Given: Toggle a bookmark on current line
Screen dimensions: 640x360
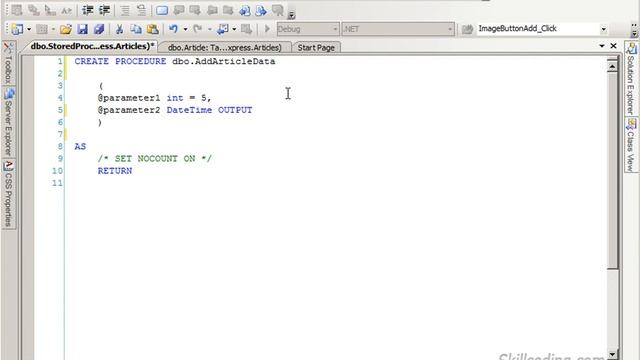Looking at the screenshot, I should (x=162, y=10).
